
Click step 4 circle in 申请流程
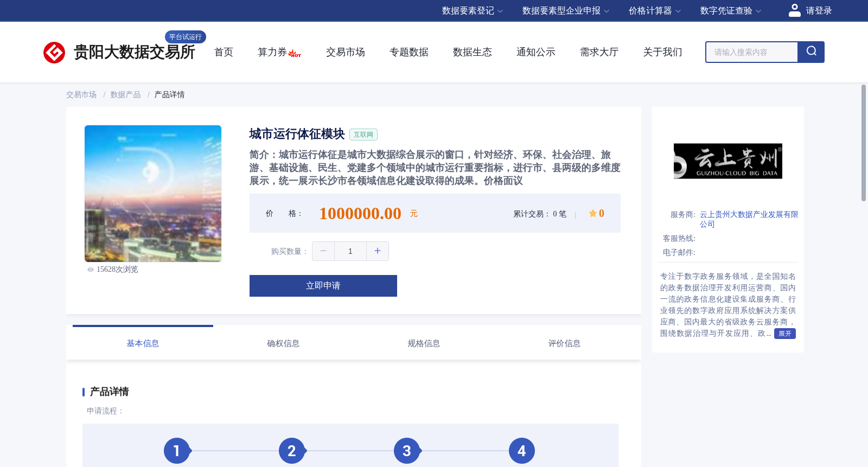click(x=522, y=451)
